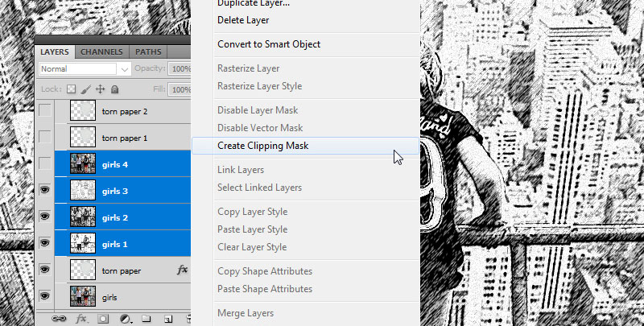This screenshot has width=644, height=326.
Task: Toggle lock transparent pixels icon
Action: tap(72, 89)
